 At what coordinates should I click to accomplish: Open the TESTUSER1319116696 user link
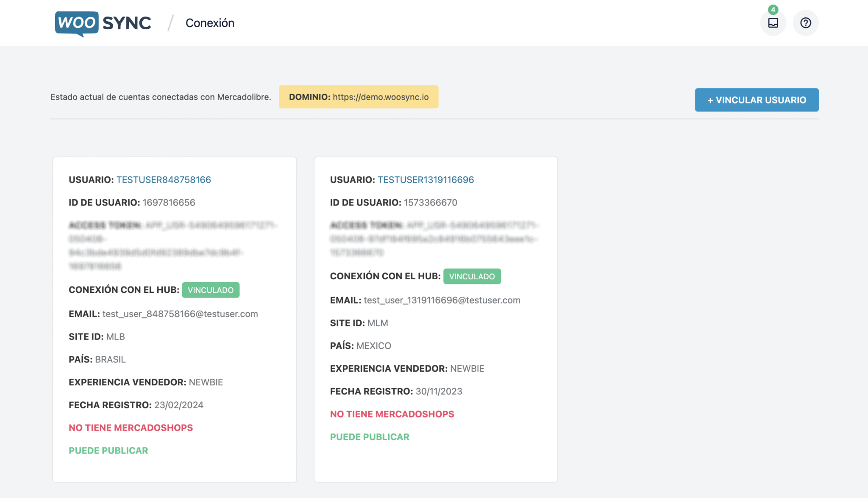point(426,180)
